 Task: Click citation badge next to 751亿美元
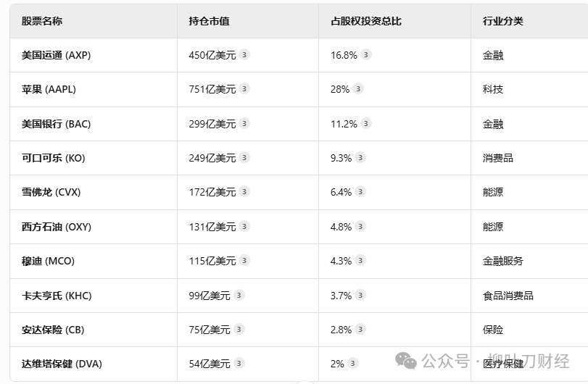(x=244, y=89)
